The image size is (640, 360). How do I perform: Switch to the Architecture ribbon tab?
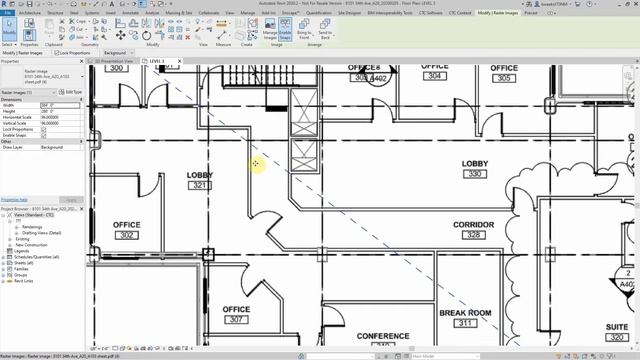[x=29, y=13]
